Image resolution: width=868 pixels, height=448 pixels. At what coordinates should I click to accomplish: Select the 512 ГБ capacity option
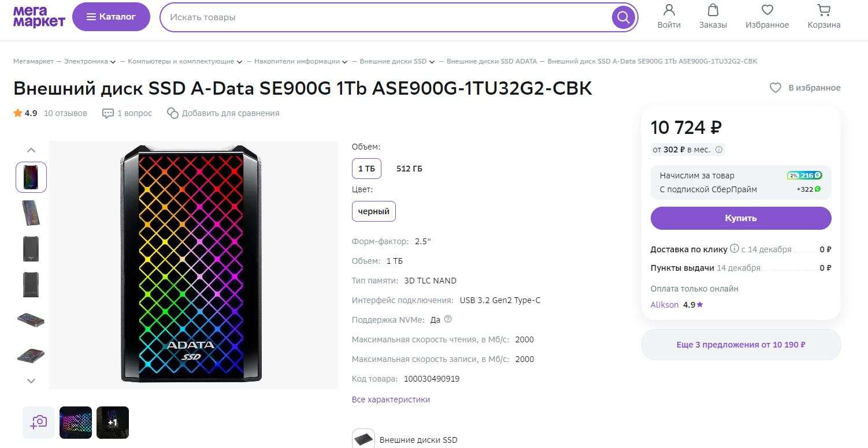click(409, 169)
